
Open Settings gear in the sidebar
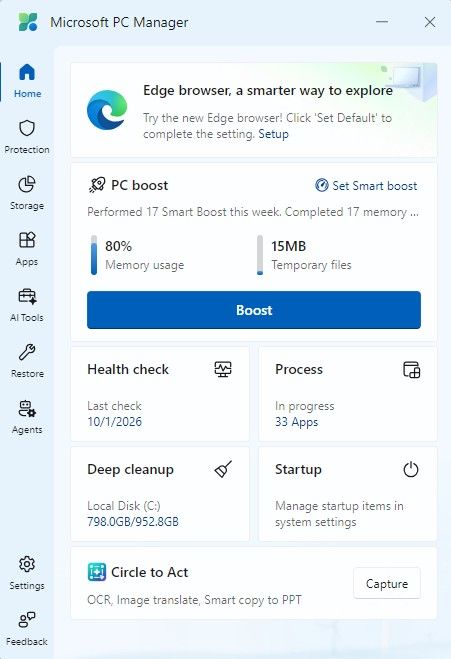pos(27,573)
